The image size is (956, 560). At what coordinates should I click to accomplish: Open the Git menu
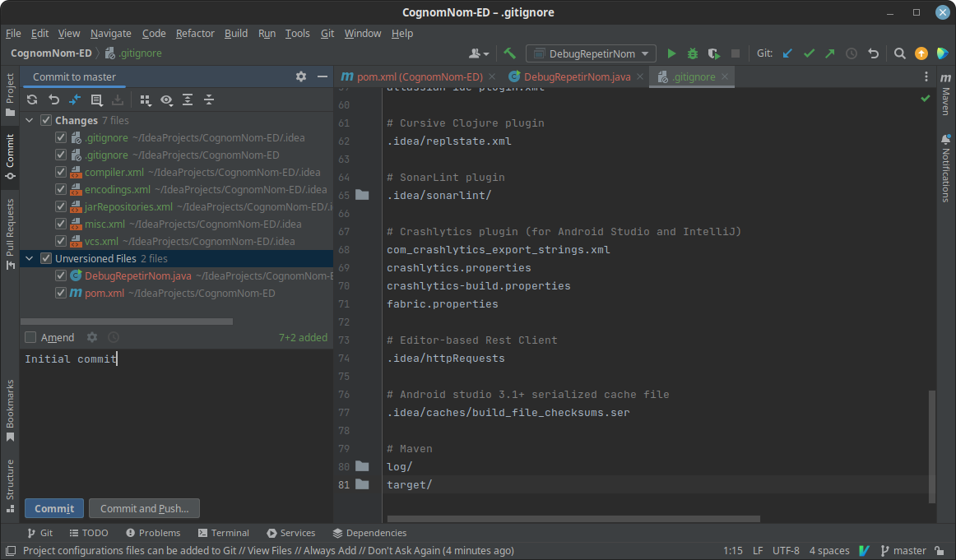click(x=327, y=33)
